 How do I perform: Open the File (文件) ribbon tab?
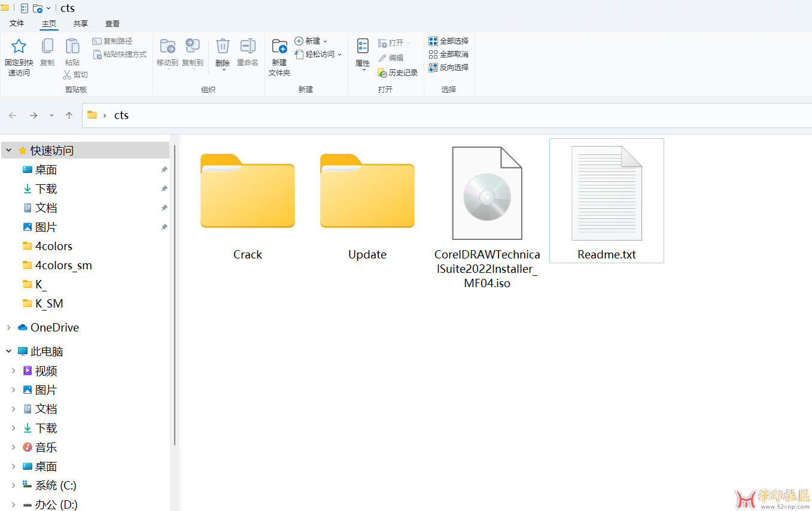pyautogui.click(x=17, y=23)
